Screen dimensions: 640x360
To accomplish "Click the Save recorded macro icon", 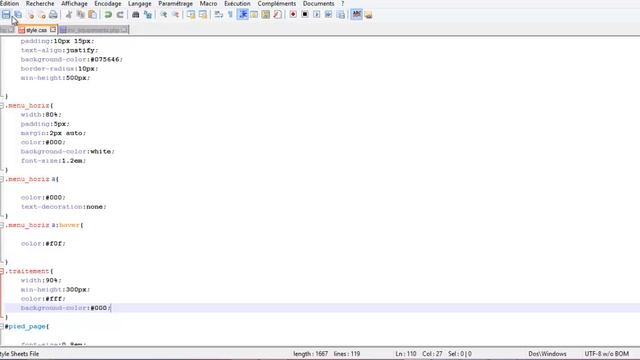I will click(x=341, y=15).
